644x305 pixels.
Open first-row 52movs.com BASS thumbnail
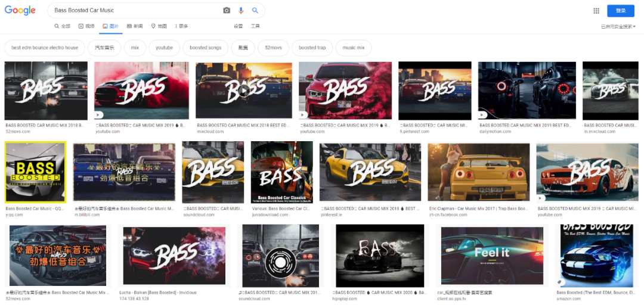pyautogui.click(x=46, y=91)
